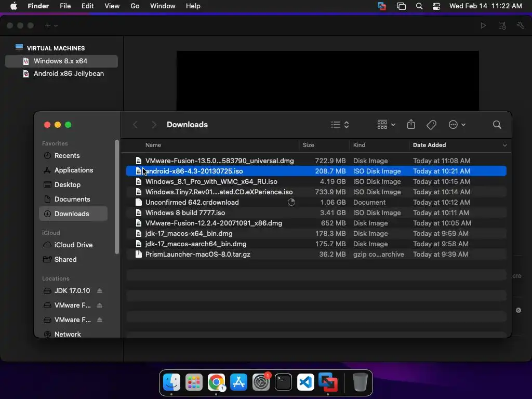This screenshot has width=532, height=399.
Task: Click the VM preview black thumbnail
Action: [x=328, y=81]
